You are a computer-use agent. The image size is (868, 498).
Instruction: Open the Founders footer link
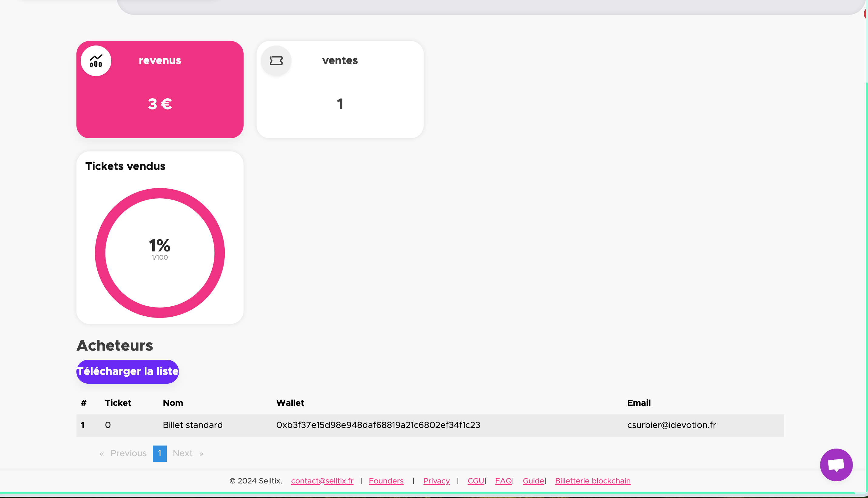pos(386,481)
